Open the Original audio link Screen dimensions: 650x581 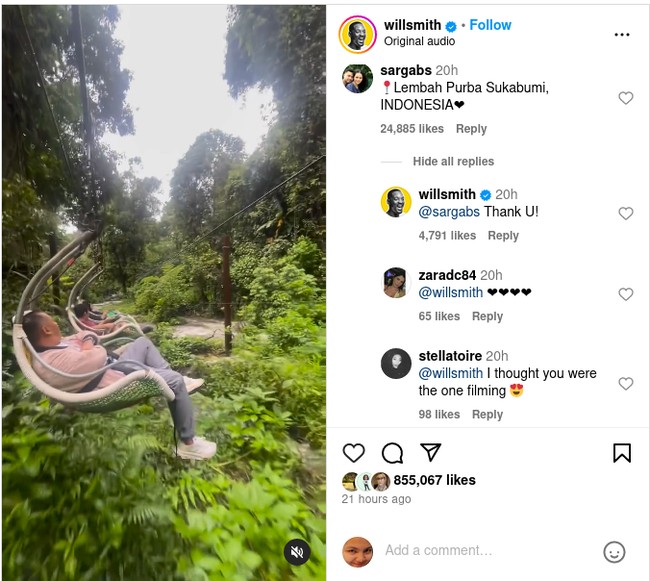pyautogui.click(x=419, y=42)
